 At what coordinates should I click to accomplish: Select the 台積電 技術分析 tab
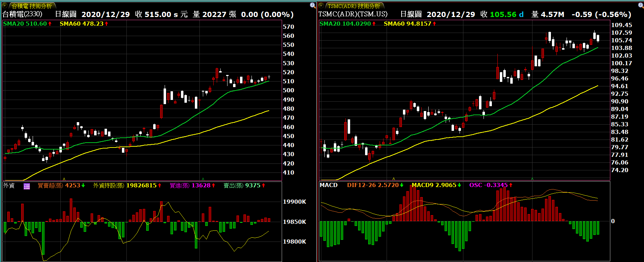tap(32, 6)
